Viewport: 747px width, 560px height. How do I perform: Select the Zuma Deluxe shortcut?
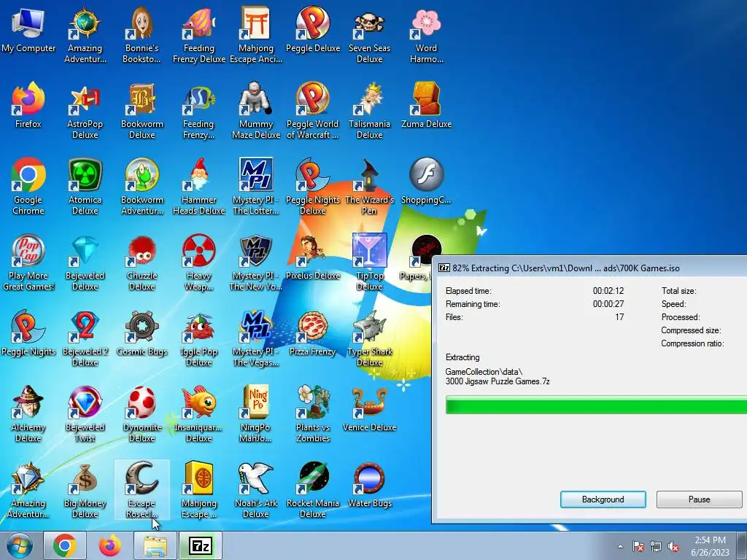426,106
